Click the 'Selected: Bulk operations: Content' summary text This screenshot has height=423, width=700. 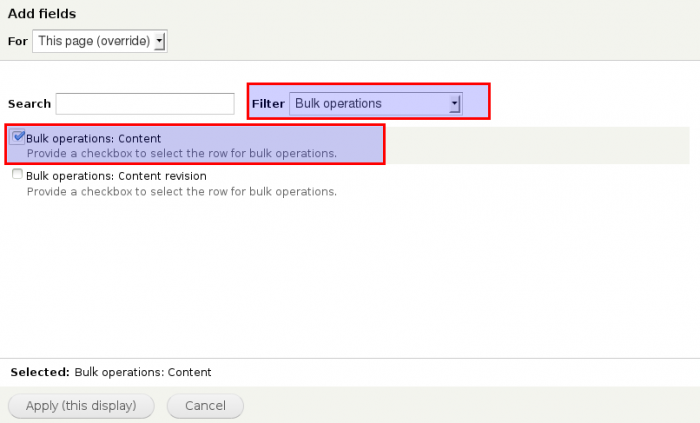(111, 372)
